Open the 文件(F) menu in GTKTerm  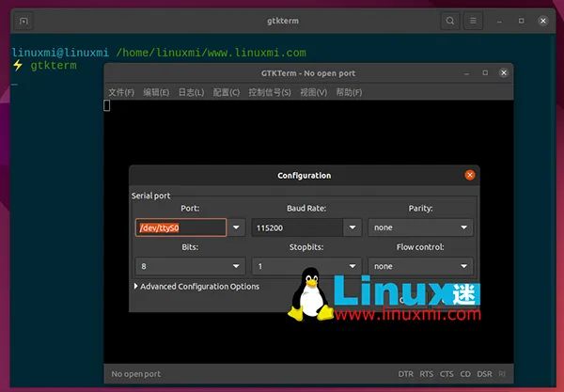tap(121, 92)
